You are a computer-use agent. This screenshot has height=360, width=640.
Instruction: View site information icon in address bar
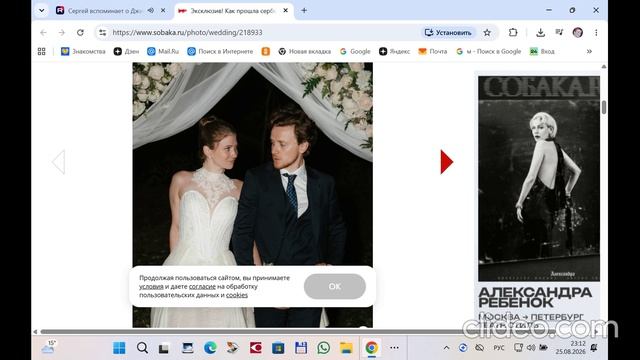pyautogui.click(x=102, y=32)
